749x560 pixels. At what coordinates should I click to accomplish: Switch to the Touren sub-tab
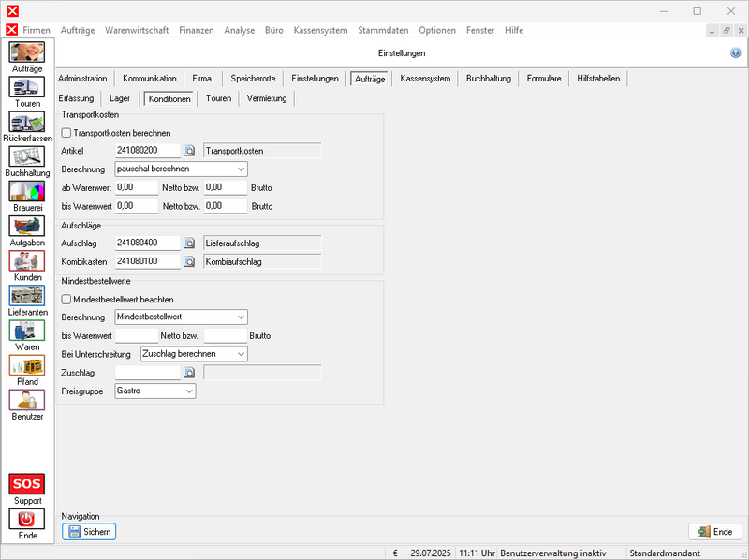(218, 98)
